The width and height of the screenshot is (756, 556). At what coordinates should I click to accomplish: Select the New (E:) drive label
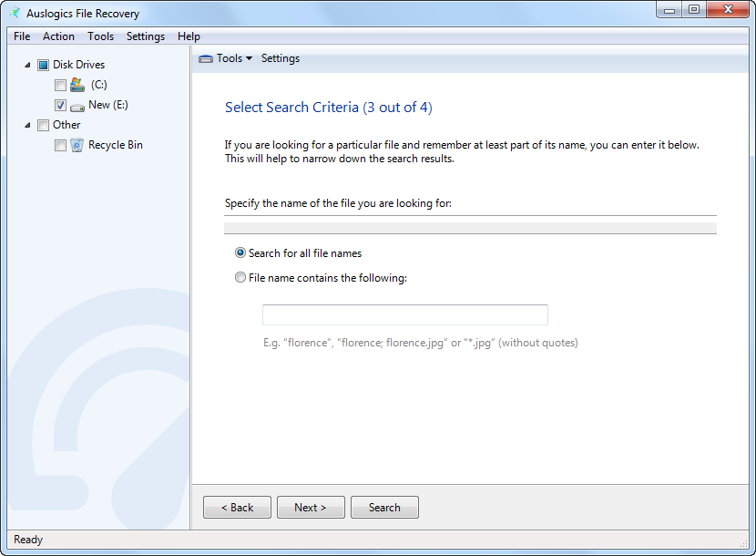pyautogui.click(x=108, y=105)
